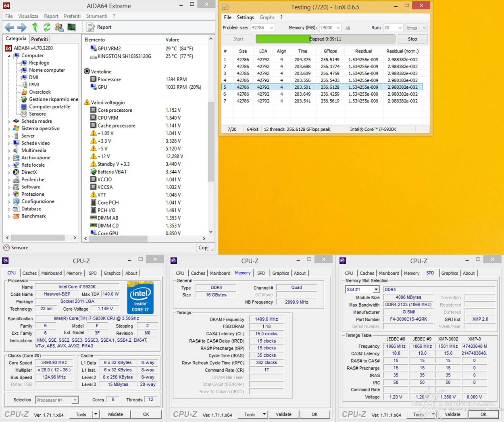Expand the Archiviazione tree node

(x=9, y=157)
